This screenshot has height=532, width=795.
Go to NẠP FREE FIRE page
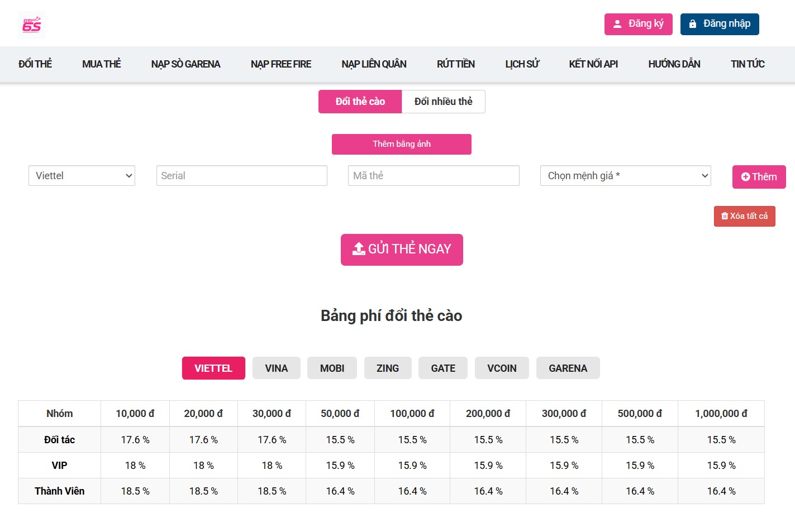(280, 64)
